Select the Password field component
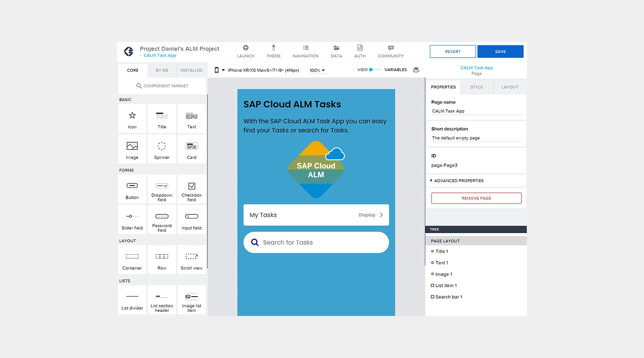The height and width of the screenshot is (358, 644). (x=162, y=220)
